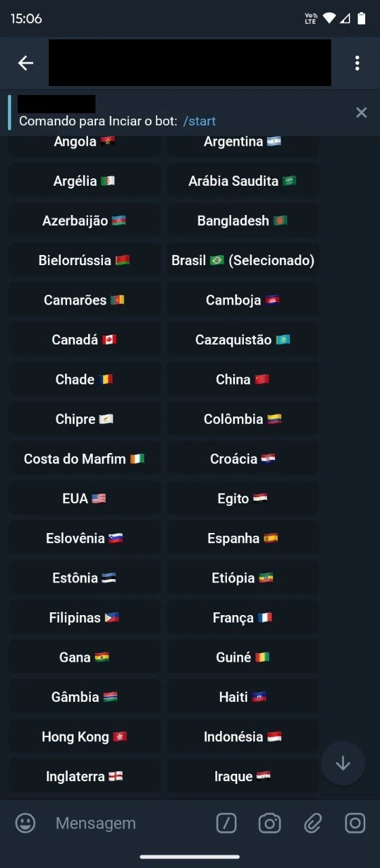The image size is (380, 868).
Task: Tap the Cazaquistão country button
Action: (242, 340)
